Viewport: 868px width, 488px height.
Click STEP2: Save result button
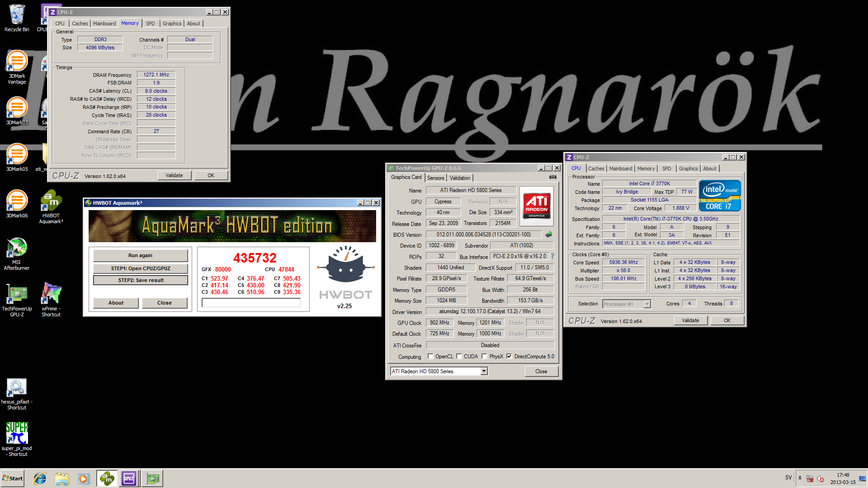tap(140, 280)
